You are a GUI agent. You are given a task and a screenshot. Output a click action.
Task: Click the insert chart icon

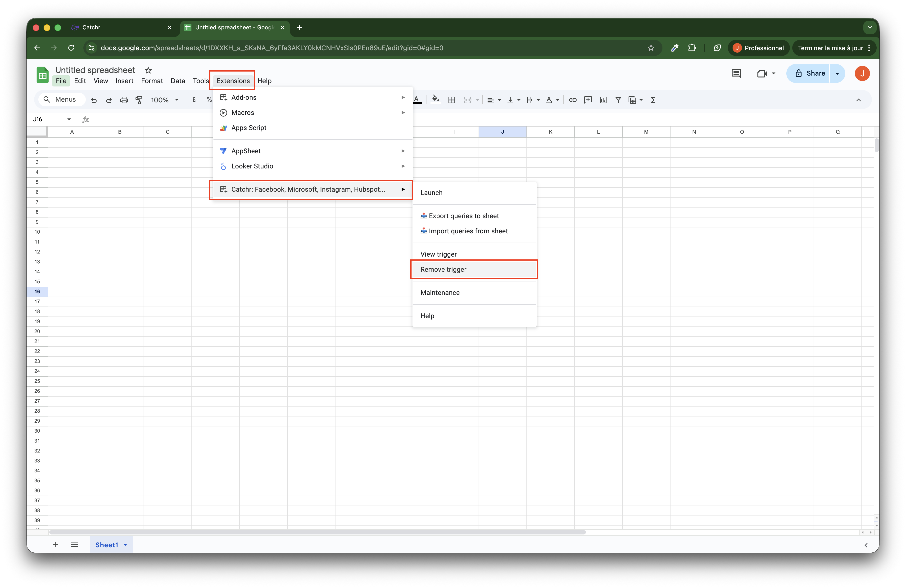point(603,100)
